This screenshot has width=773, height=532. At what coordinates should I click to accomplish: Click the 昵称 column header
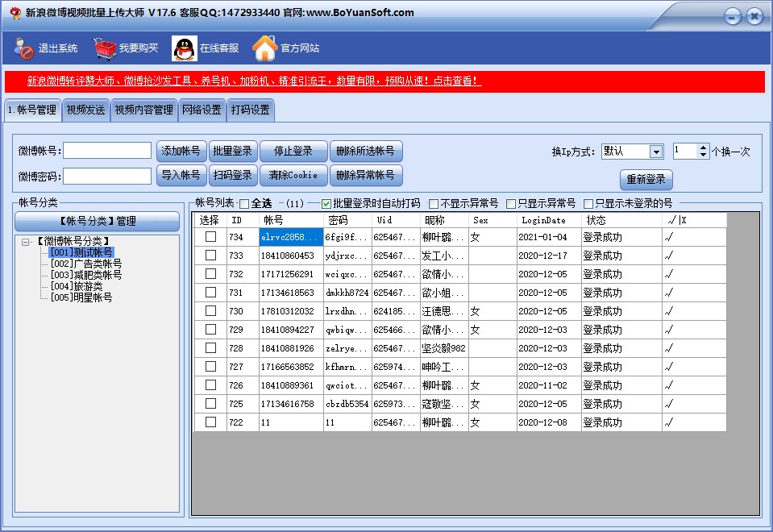point(443,220)
